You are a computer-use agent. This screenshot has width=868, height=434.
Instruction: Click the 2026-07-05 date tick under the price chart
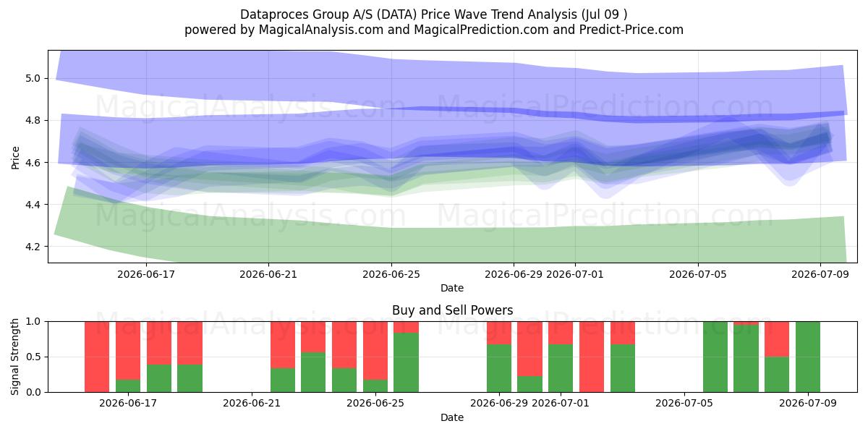(698, 274)
